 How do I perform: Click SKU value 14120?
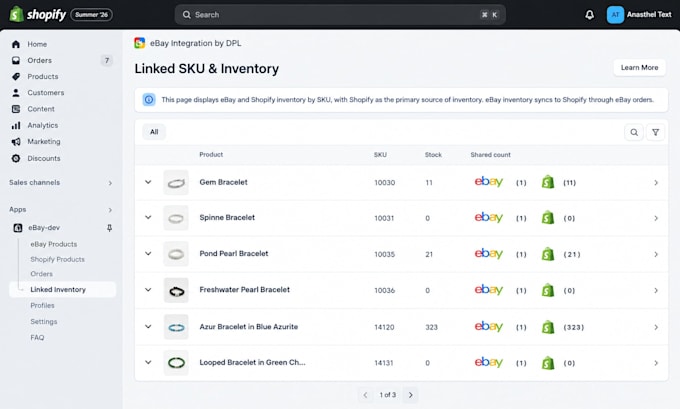tap(384, 327)
